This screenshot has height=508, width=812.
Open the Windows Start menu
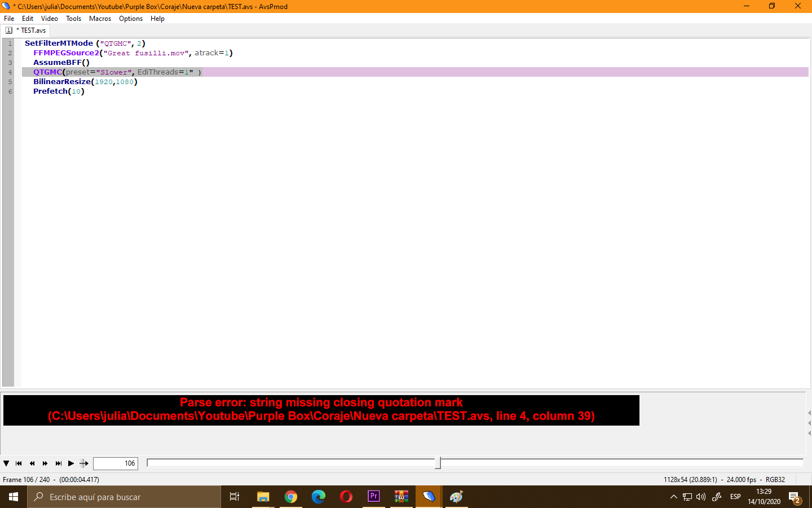14,497
